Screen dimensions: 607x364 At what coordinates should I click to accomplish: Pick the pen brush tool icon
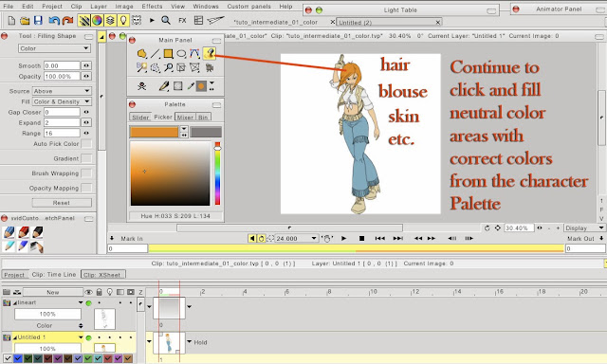[x=164, y=86]
